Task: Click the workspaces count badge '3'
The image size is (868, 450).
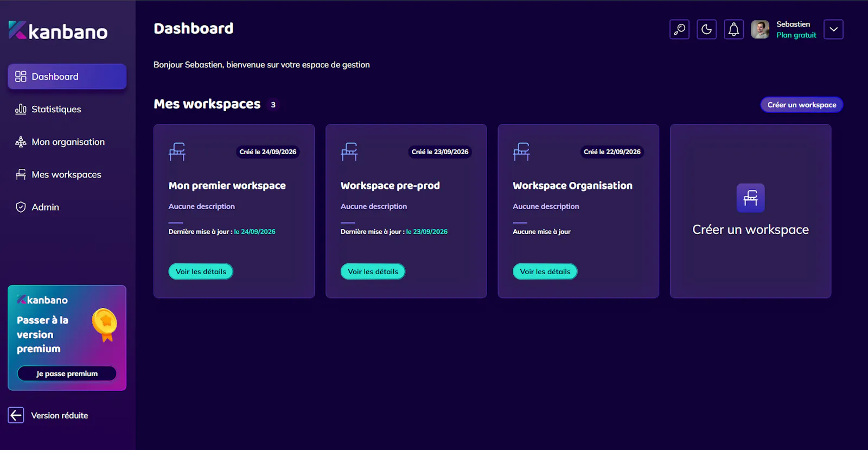Action: [273, 105]
